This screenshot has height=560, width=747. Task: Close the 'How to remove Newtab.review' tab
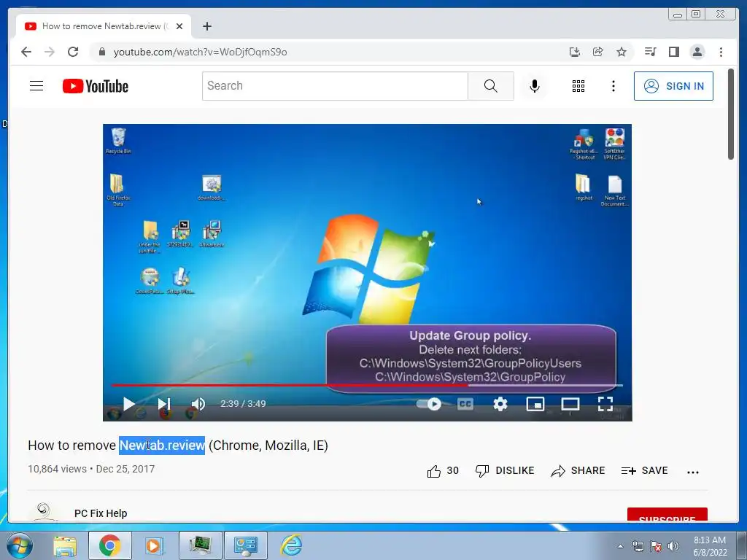(179, 26)
